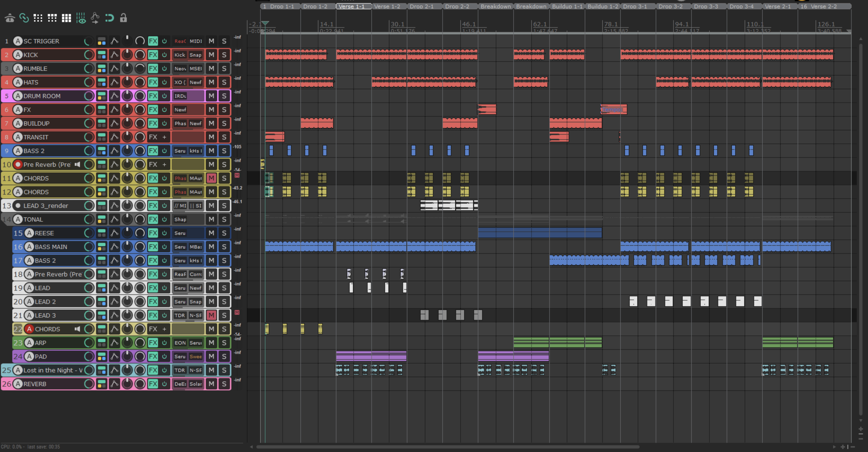Open the routing icon on SC TRIGGER track

(x=102, y=41)
